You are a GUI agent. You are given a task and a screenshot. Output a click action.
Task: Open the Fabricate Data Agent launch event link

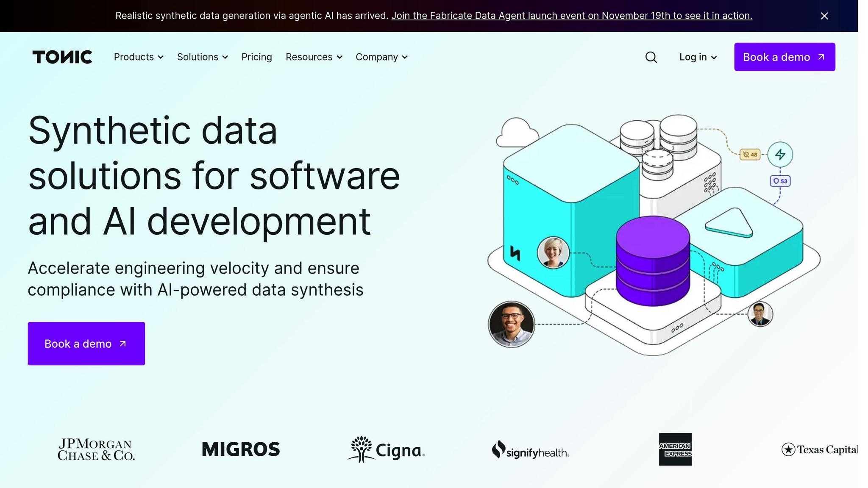[572, 16]
